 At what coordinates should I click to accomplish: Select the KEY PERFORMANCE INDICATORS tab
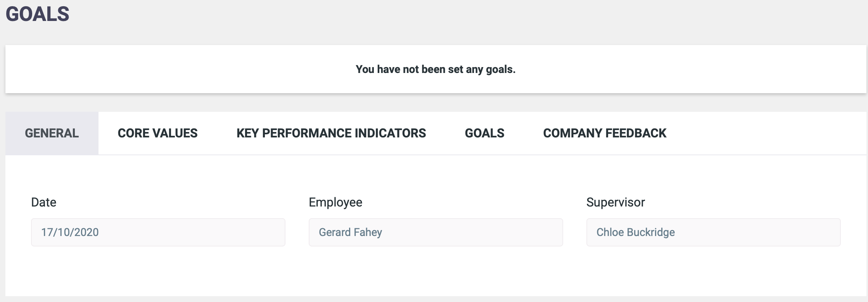click(x=331, y=133)
